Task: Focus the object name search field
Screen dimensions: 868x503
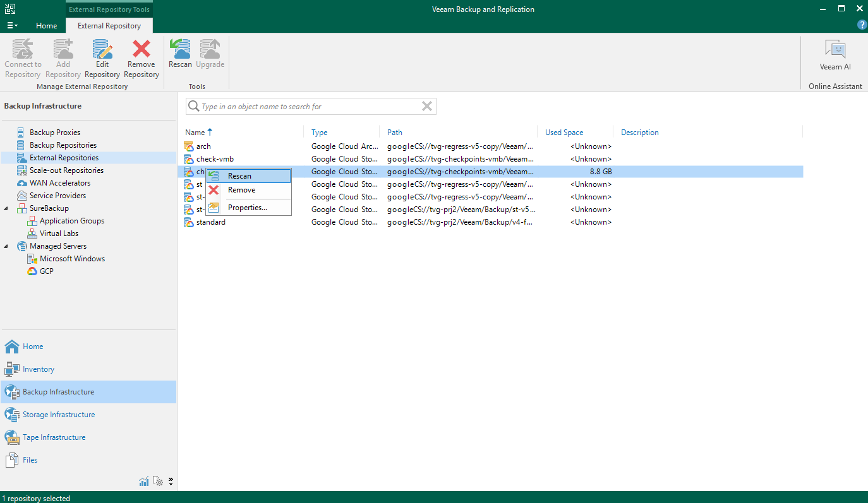Action: point(310,107)
